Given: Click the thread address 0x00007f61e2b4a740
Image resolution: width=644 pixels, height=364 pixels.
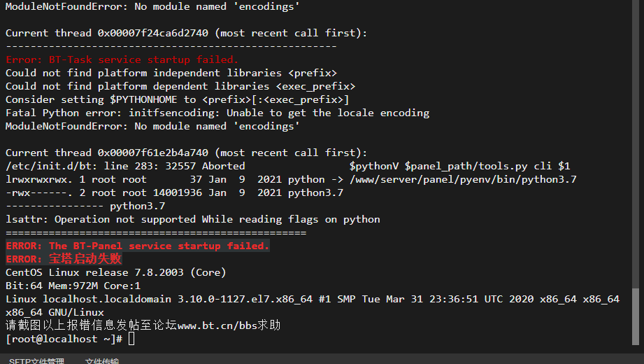Looking at the screenshot, I should click(153, 153).
